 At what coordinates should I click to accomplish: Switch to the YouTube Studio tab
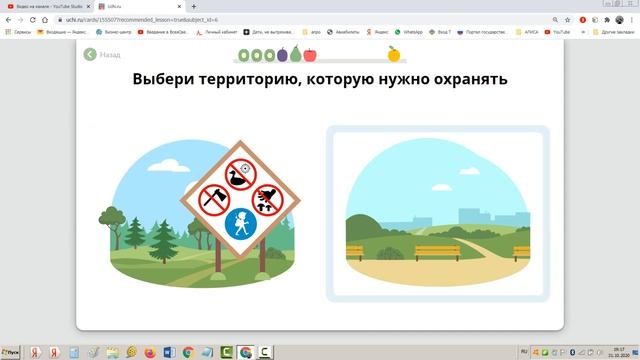pyautogui.click(x=48, y=7)
